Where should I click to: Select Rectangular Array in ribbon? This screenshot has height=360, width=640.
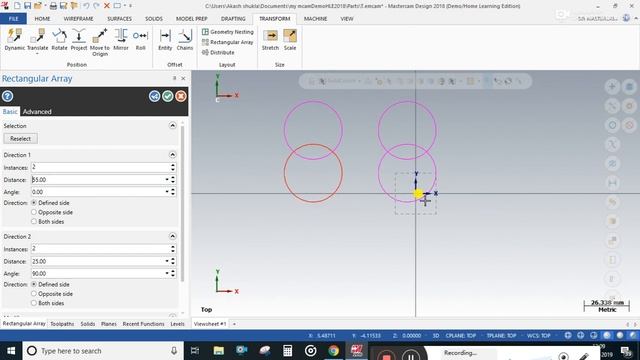click(228, 42)
